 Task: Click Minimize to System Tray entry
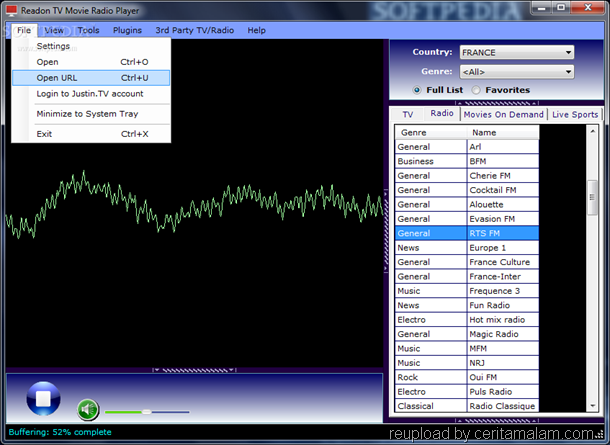89,114
